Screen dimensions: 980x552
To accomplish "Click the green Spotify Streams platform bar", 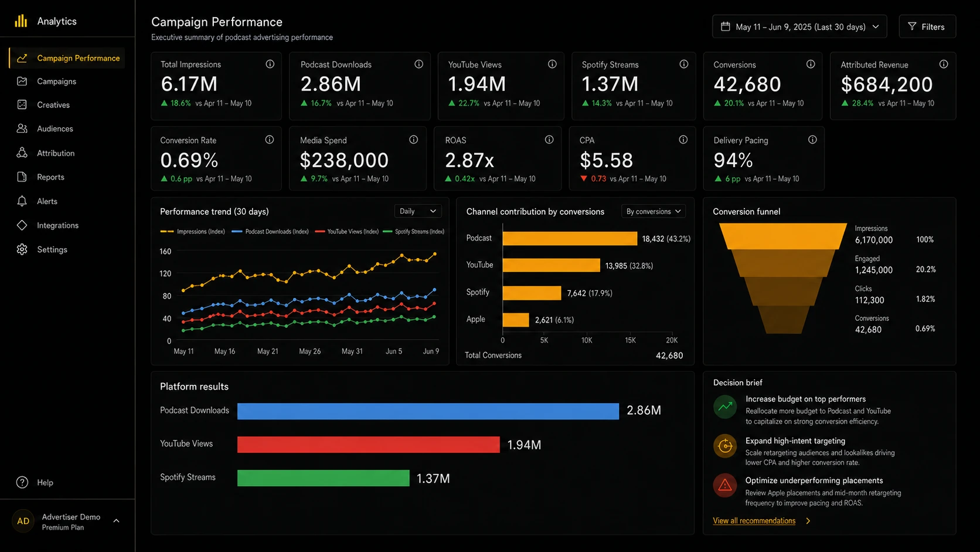I will tap(324, 478).
